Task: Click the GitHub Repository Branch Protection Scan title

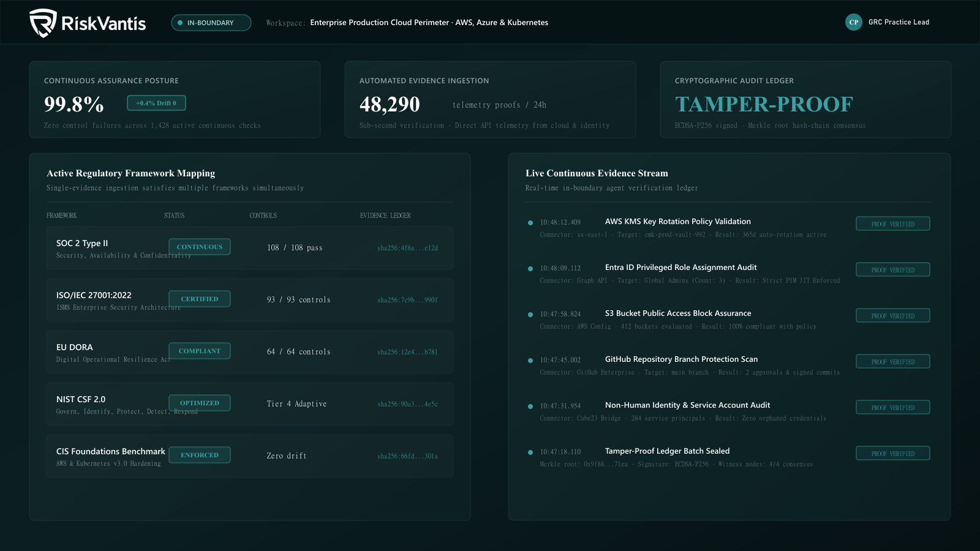Action: [x=682, y=359]
